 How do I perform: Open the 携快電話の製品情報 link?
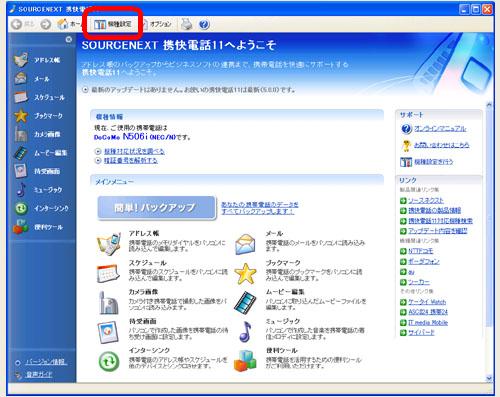[x=435, y=211]
